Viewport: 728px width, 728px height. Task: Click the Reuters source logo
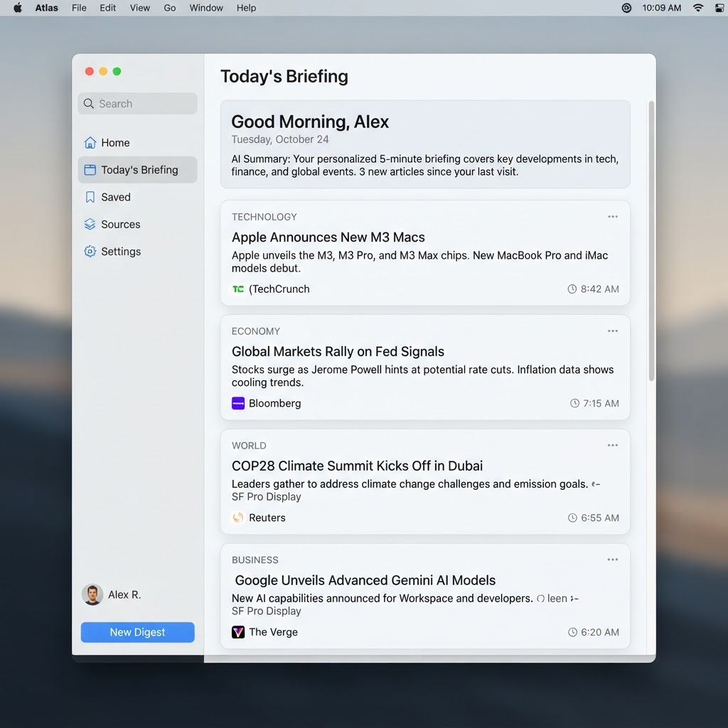(238, 518)
